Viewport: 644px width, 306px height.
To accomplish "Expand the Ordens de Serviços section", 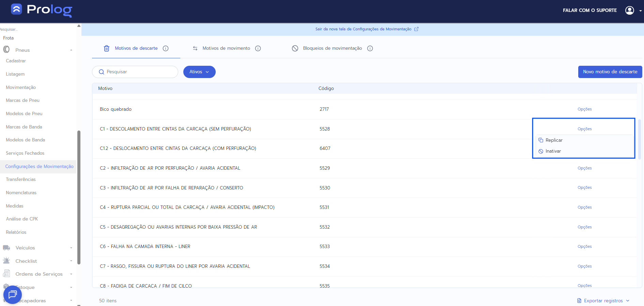I will [x=71, y=274].
